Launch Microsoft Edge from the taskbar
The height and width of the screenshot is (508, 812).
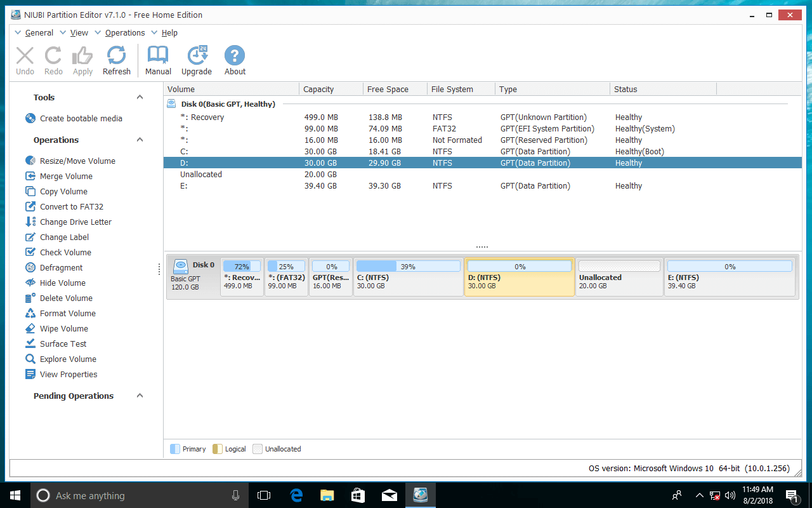[296, 495]
